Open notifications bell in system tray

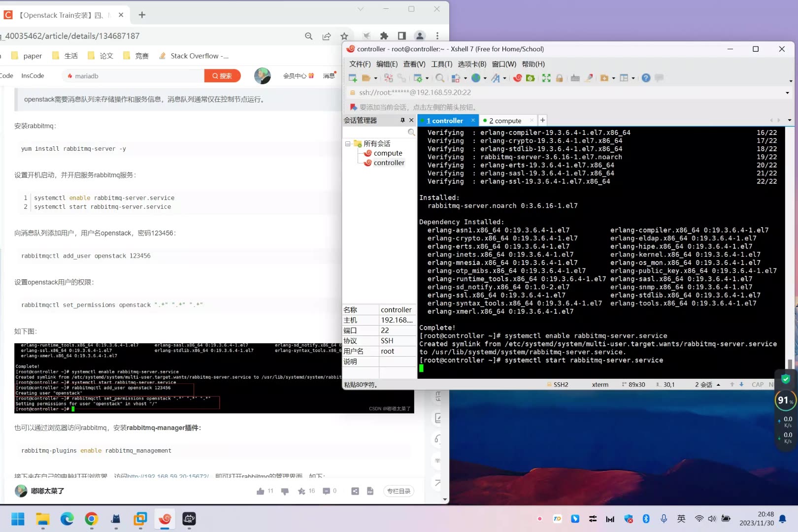[x=782, y=519]
